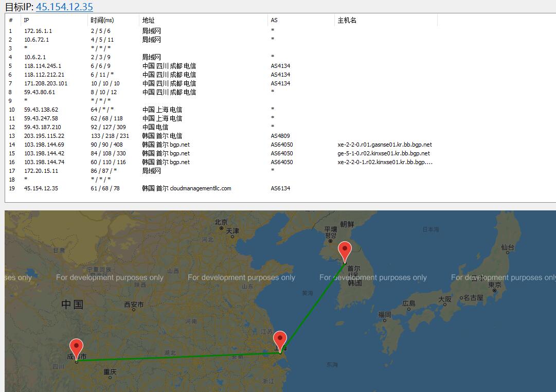The height and width of the screenshot is (392, 556).
Task: Click the 61 / 68 / 78 latency cell
Action: 105,188
